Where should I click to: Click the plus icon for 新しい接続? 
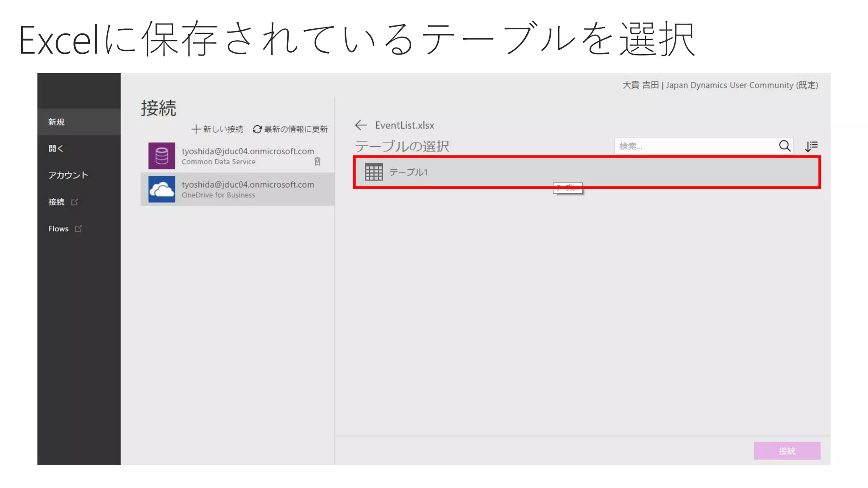click(195, 129)
